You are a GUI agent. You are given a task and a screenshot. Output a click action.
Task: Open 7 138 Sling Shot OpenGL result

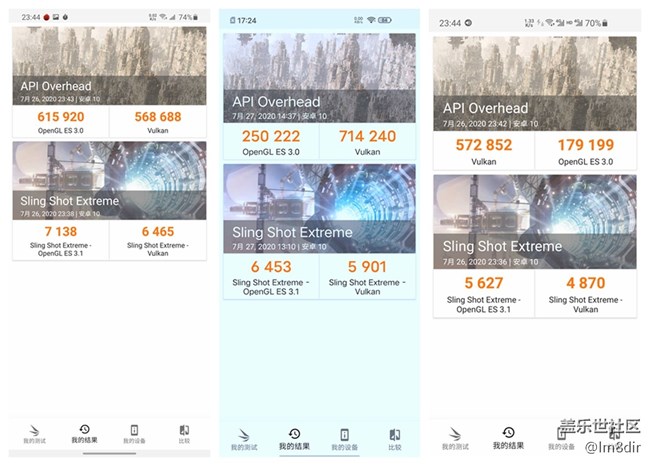pos(61,240)
